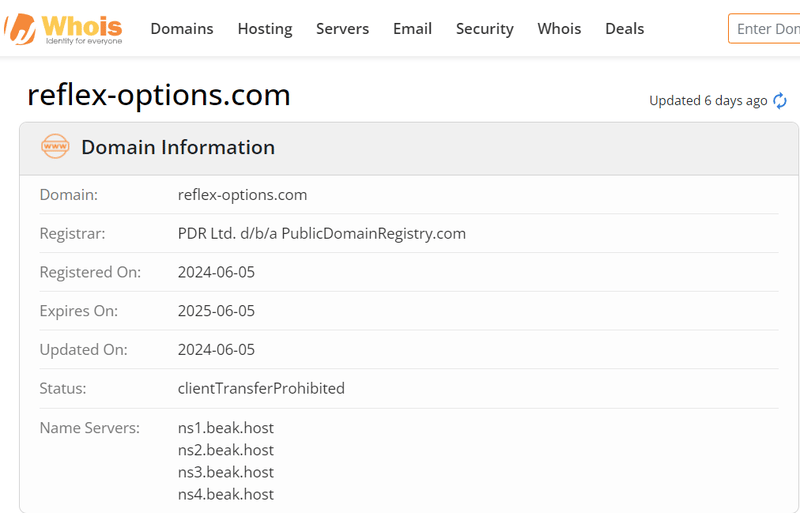Open the Domains menu
The height and width of the screenshot is (513, 800).
(182, 29)
